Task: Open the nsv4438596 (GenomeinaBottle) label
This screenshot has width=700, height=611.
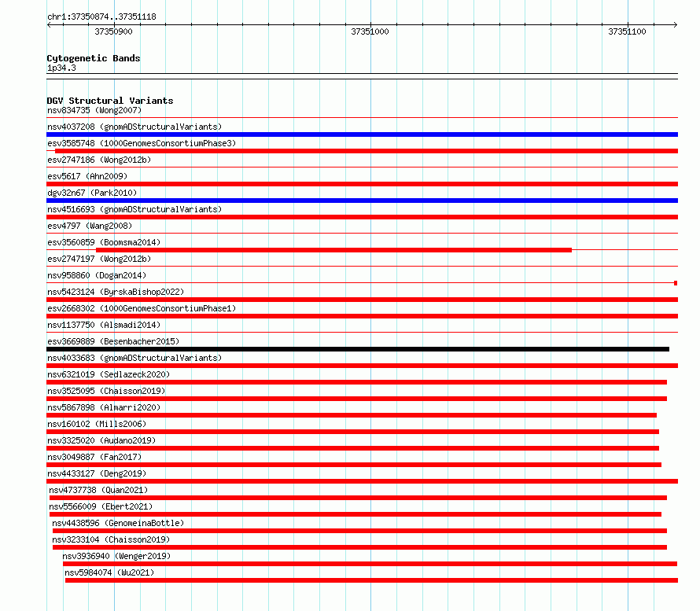Action: click(118, 523)
